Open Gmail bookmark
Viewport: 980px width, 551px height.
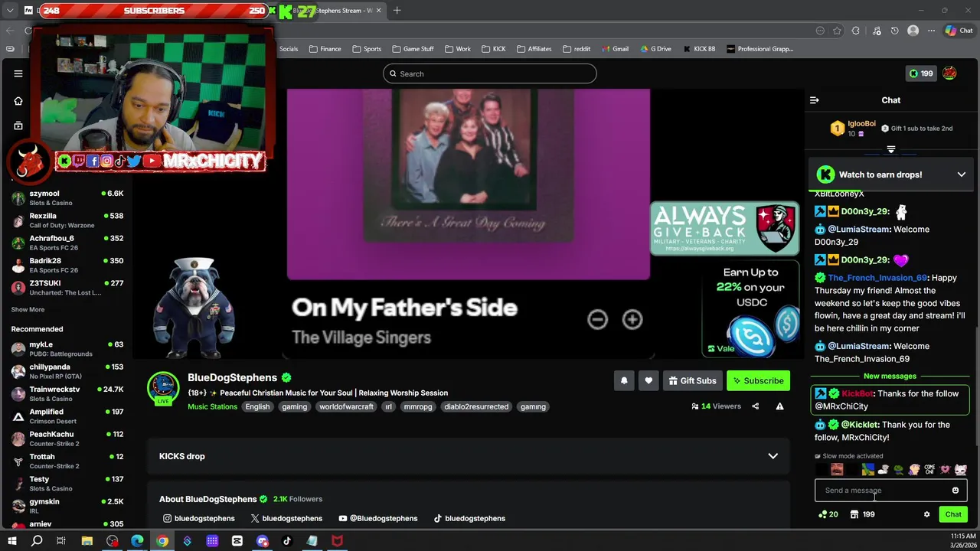[615, 49]
